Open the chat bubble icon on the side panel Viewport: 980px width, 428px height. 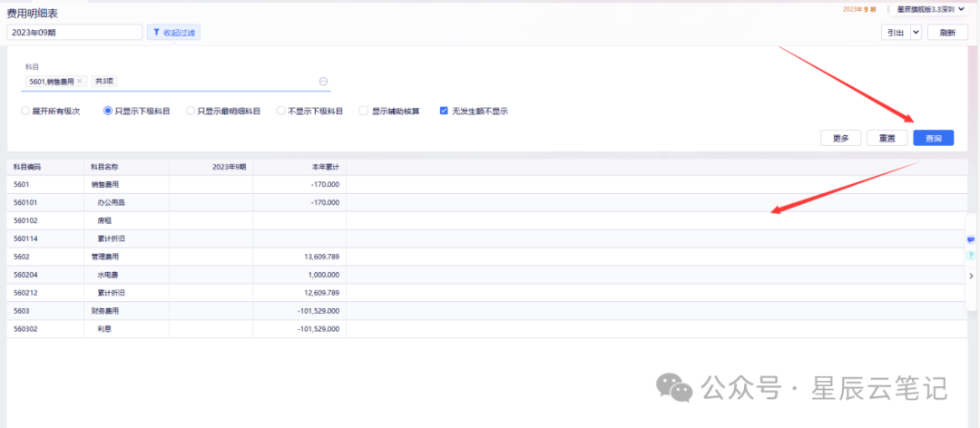(x=971, y=240)
